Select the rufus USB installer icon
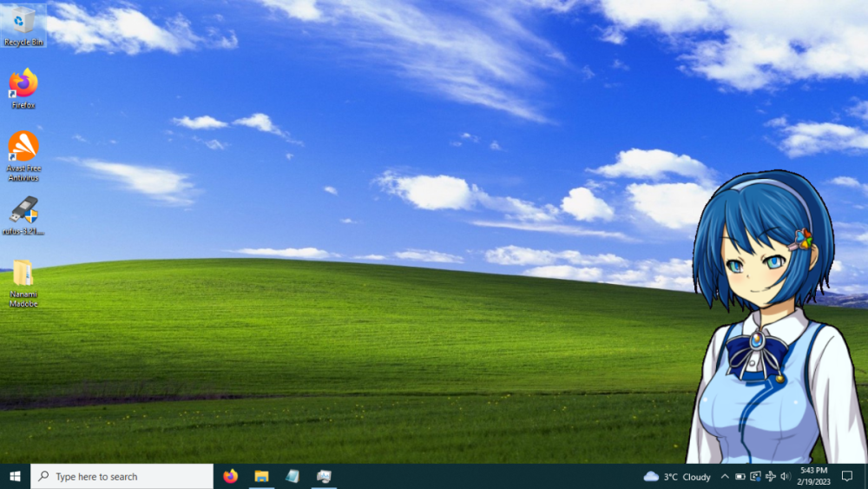 tap(23, 216)
